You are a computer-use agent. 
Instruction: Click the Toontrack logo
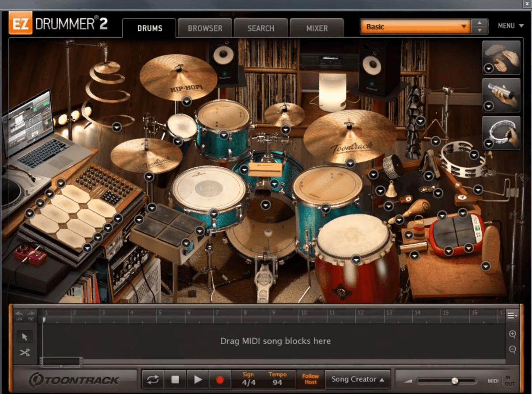pos(74,379)
